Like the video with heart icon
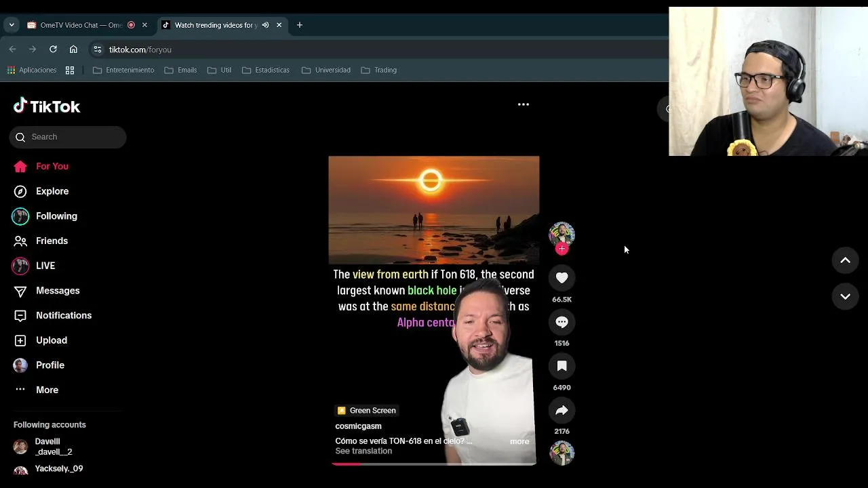Image resolution: width=868 pixels, height=488 pixels. pos(561,278)
